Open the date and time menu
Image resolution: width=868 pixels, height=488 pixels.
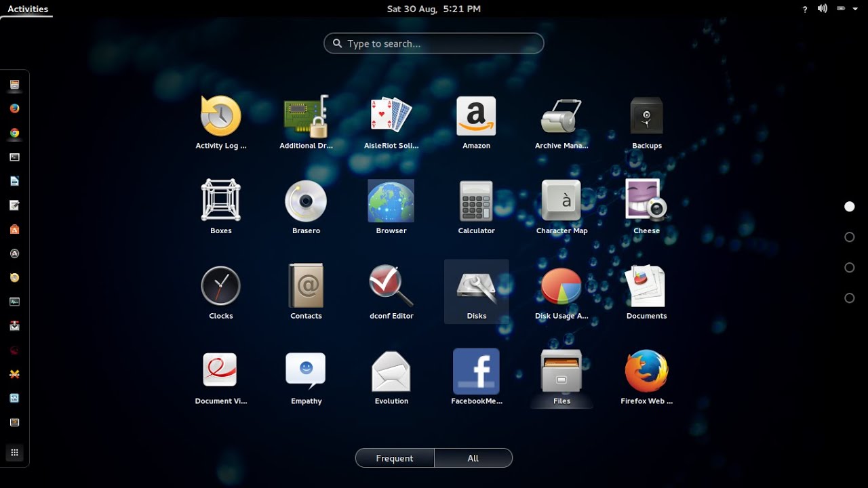coord(434,9)
